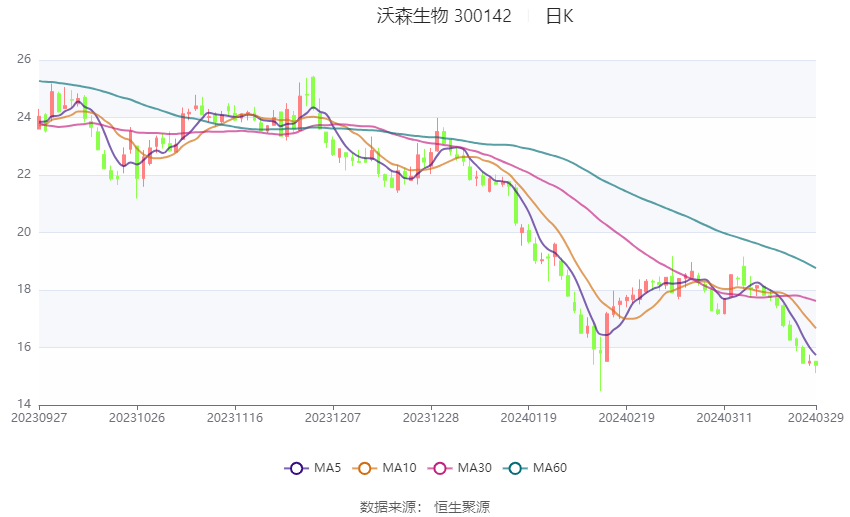
Task: Click the 20240219 date axis label
Action: [626, 417]
